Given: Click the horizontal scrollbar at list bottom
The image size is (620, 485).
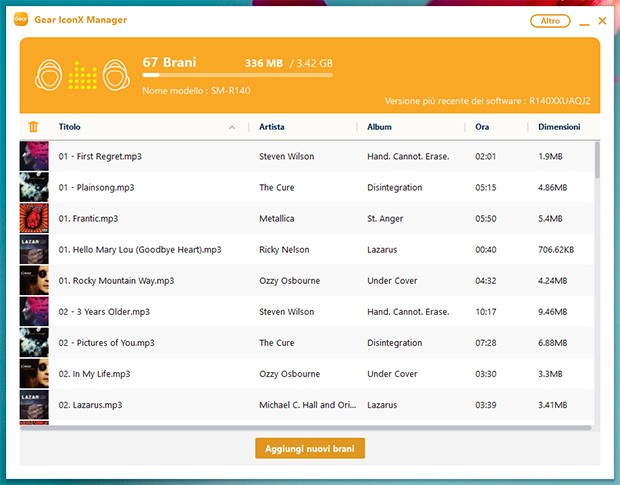Looking at the screenshot, I should pos(305,428).
